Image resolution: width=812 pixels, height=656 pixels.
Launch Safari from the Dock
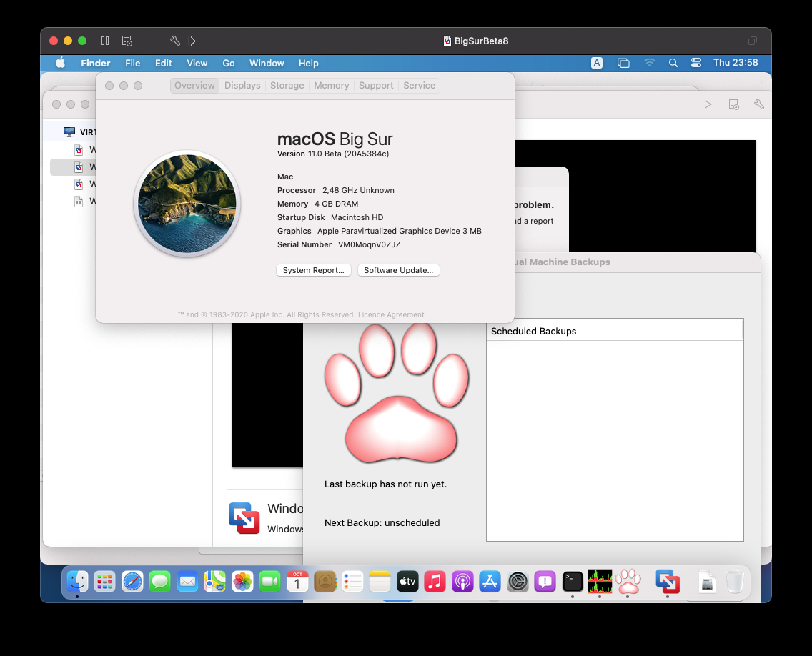[x=132, y=582]
